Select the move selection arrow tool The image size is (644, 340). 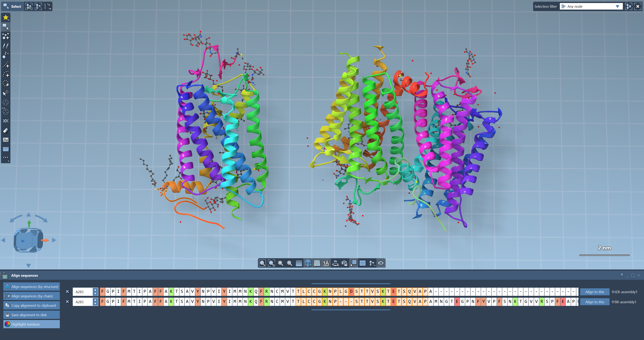pyautogui.click(x=6, y=93)
